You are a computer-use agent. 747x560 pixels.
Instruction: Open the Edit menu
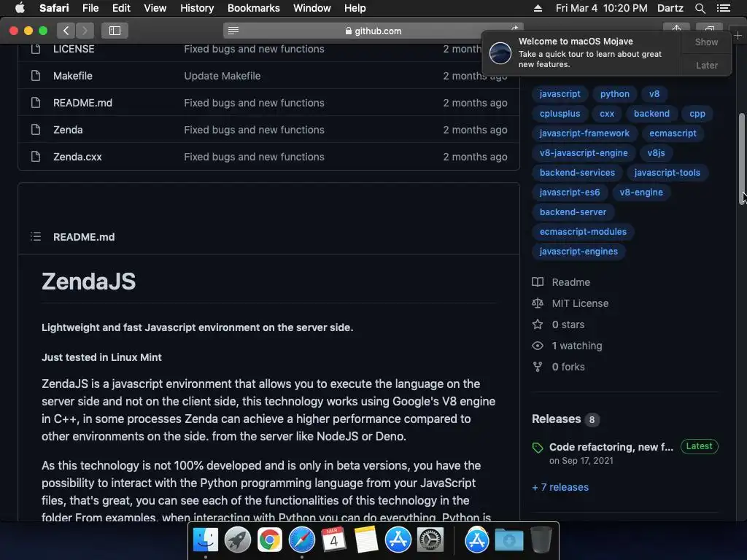pos(121,8)
